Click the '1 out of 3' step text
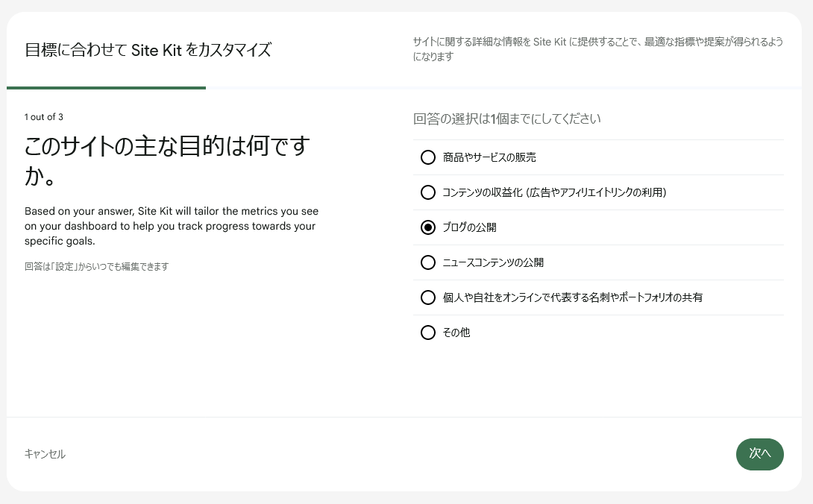Image resolution: width=813 pixels, height=504 pixels. (x=43, y=117)
